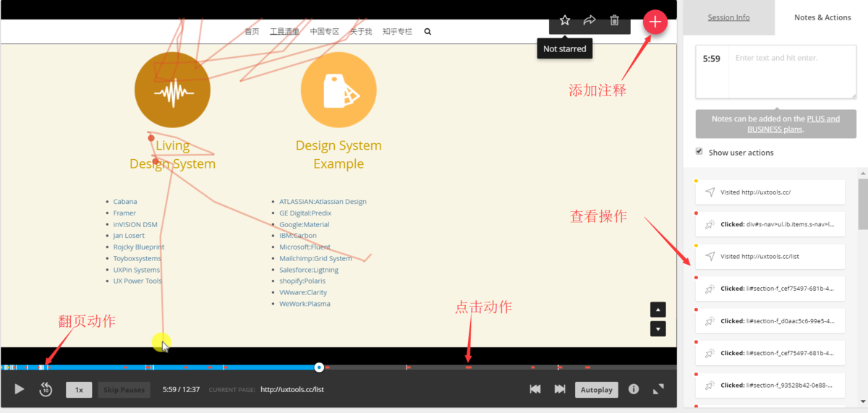Click the click-cursor icon beside div#s-nav action

coord(710,224)
